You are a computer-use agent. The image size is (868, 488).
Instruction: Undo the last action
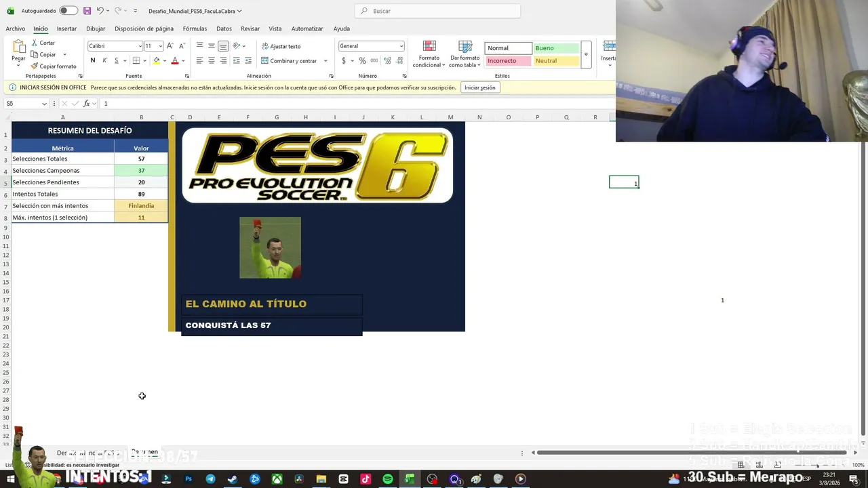(100, 11)
